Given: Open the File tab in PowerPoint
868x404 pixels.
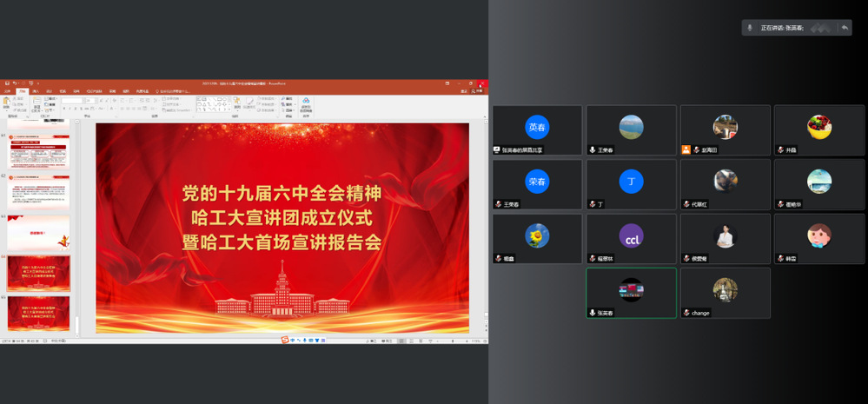Looking at the screenshot, I should point(7,91).
